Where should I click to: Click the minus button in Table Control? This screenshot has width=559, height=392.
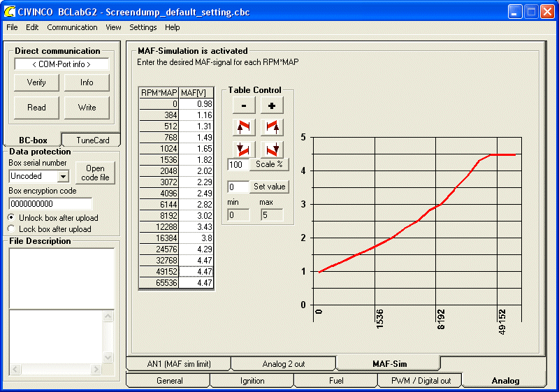coord(244,106)
